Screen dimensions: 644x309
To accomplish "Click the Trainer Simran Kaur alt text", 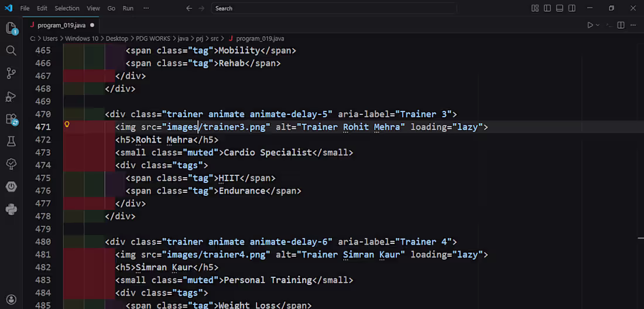I will click(351, 254).
